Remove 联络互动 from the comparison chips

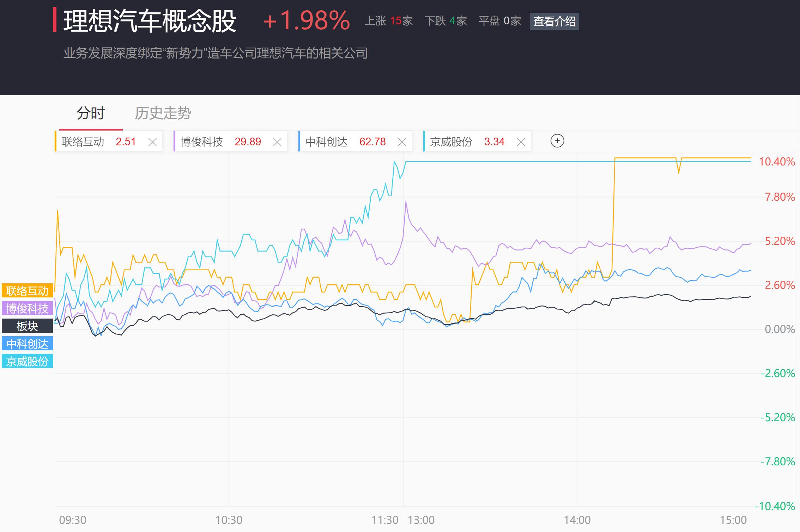[x=152, y=142]
